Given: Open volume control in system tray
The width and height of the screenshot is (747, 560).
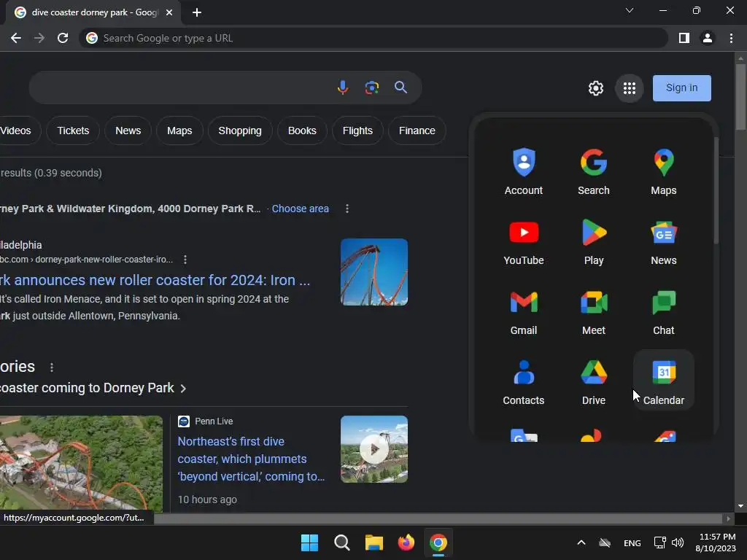Looking at the screenshot, I should [x=678, y=542].
